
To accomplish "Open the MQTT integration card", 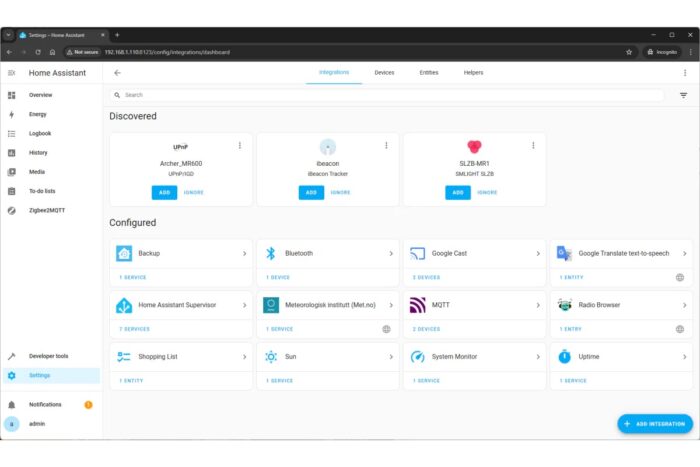I will 473,305.
